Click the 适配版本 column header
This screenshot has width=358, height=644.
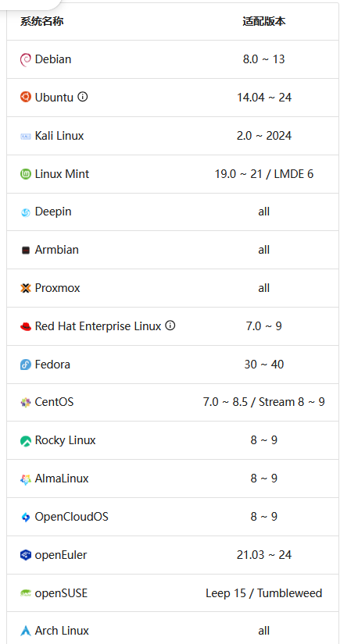(263, 21)
